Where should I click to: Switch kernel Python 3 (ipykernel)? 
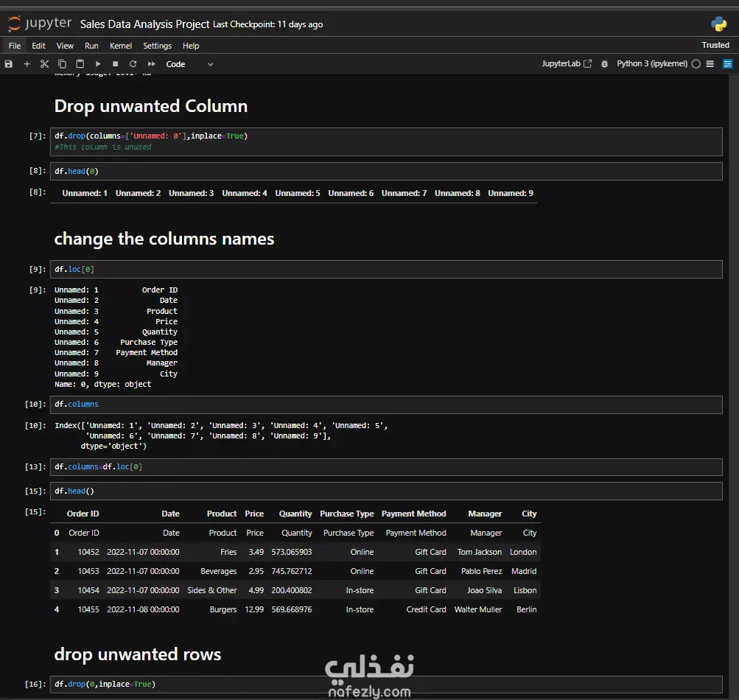pos(652,63)
